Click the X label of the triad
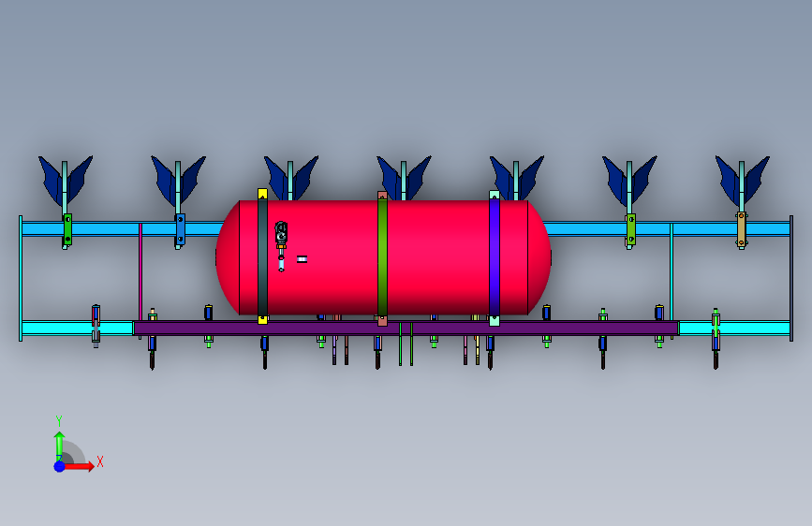Viewport: 812px width, 526px height. (100, 461)
